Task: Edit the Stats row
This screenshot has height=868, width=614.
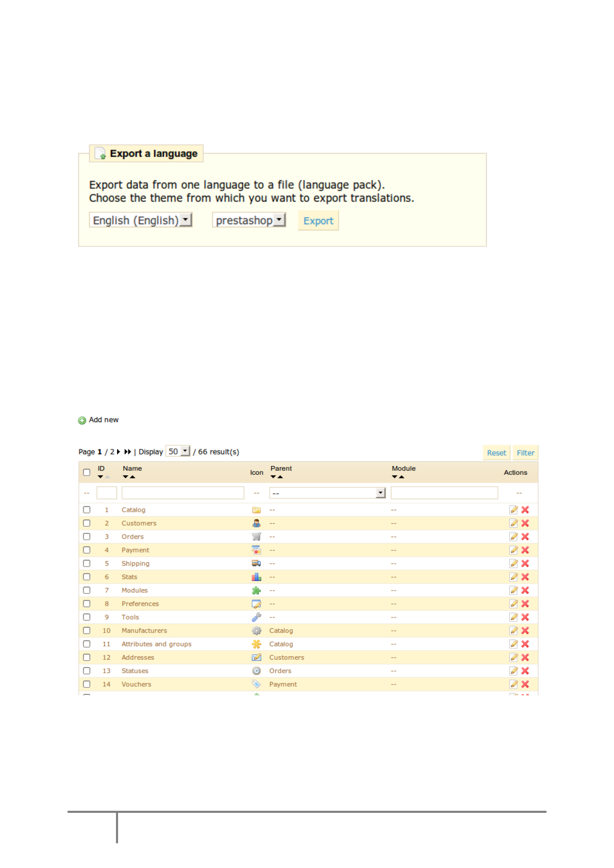Action: (x=513, y=577)
